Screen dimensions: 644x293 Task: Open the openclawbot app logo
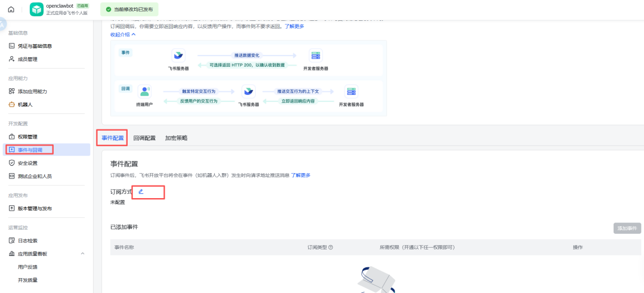point(36,10)
